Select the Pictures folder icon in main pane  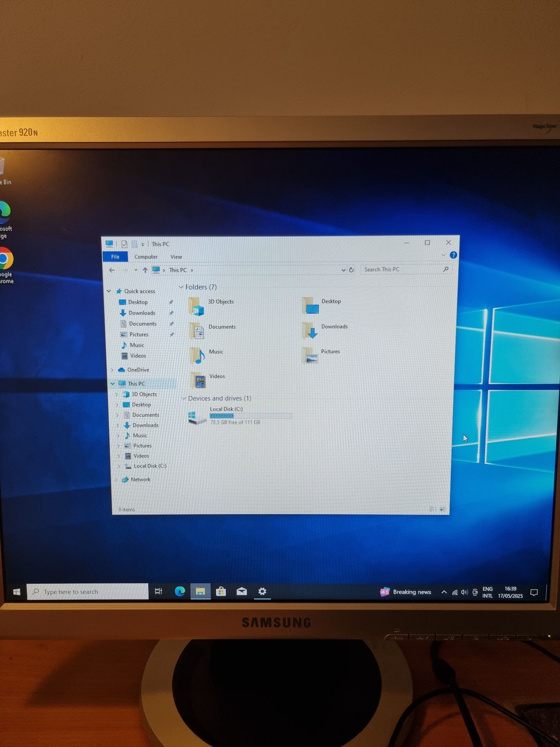coord(310,355)
